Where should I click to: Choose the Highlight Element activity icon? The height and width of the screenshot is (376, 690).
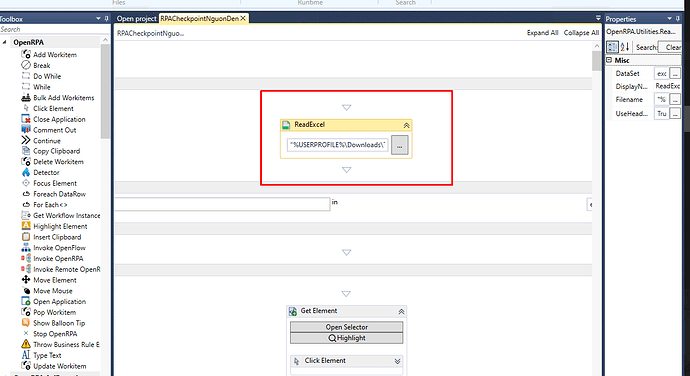(26, 226)
